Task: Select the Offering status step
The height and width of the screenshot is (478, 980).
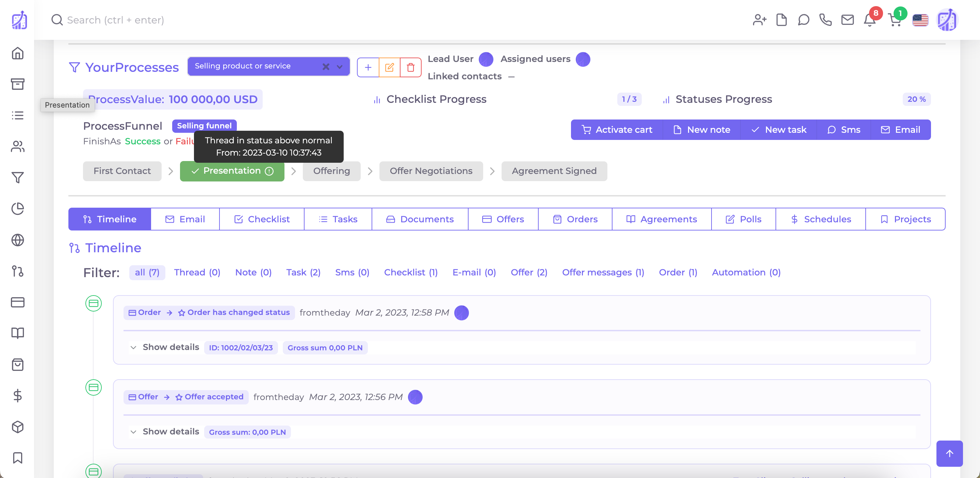Action: click(x=331, y=171)
